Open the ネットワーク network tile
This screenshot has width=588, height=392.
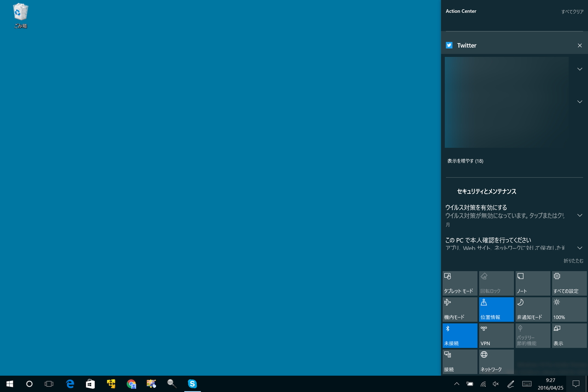click(497, 362)
